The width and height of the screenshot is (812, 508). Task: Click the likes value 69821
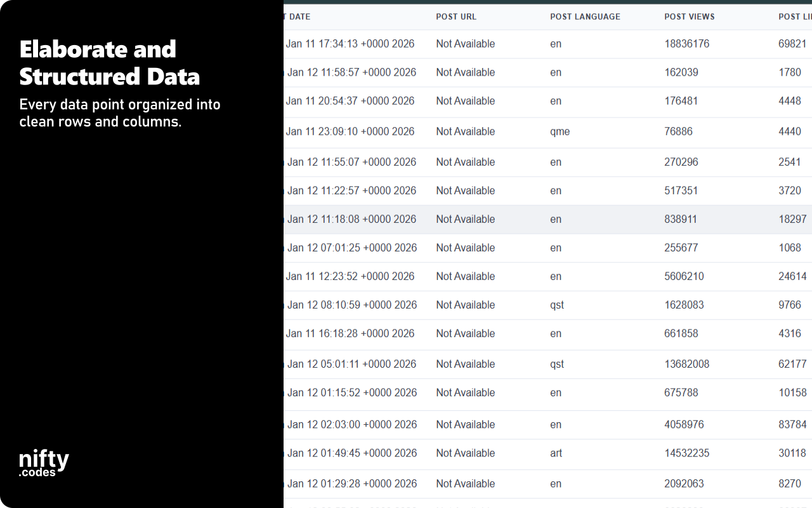point(790,44)
